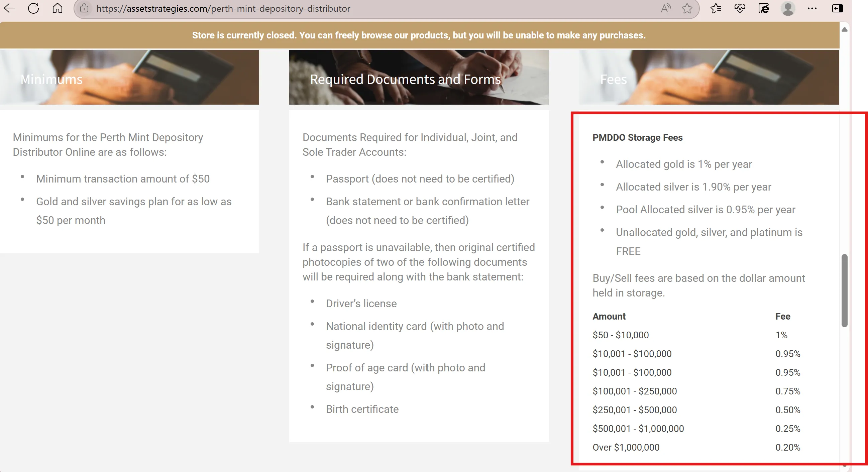
Task: Click the Buy/Sell fees description paragraph
Action: tap(698, 285)
